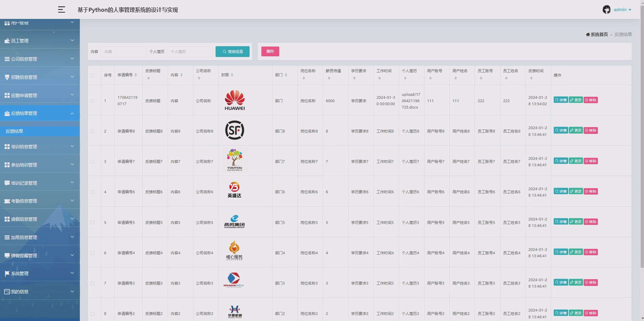The image size is (644, 321).
Task: Open the 我的信息 menu
Action: (x=40, y=292)
